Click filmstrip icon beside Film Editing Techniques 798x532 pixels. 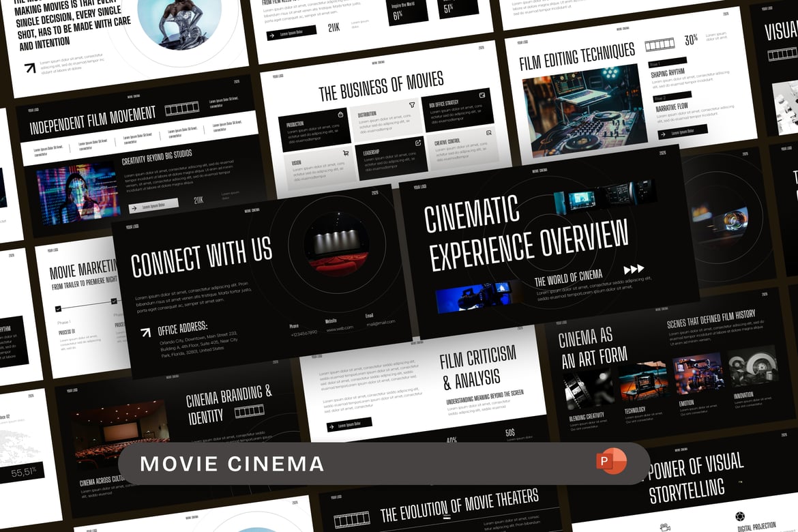[x=660, y=45]
